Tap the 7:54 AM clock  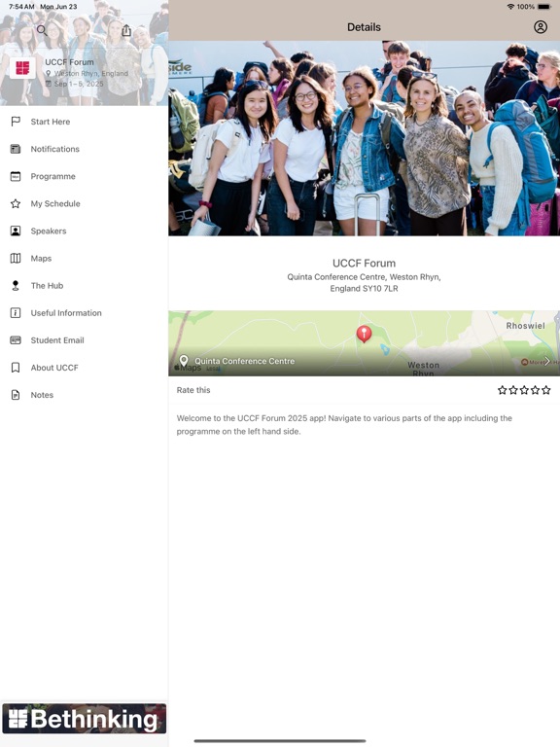tap(21, 7)
